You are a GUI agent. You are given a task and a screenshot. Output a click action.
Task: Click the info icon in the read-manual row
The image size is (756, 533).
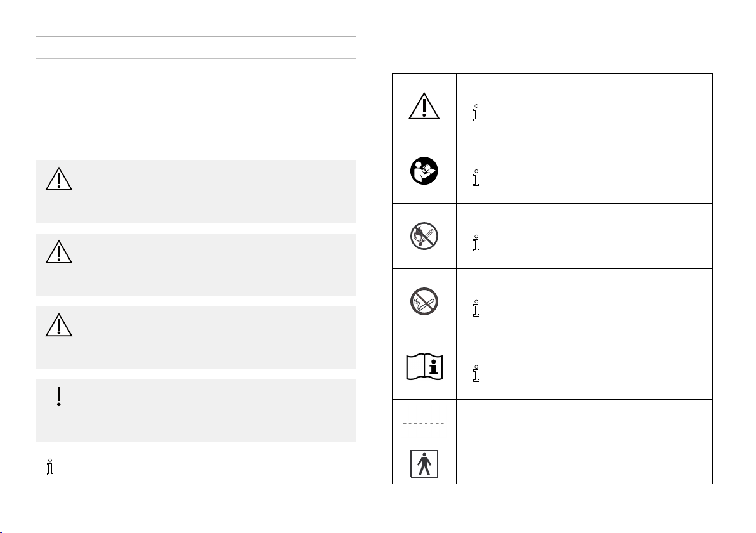[x=476, y=178]
